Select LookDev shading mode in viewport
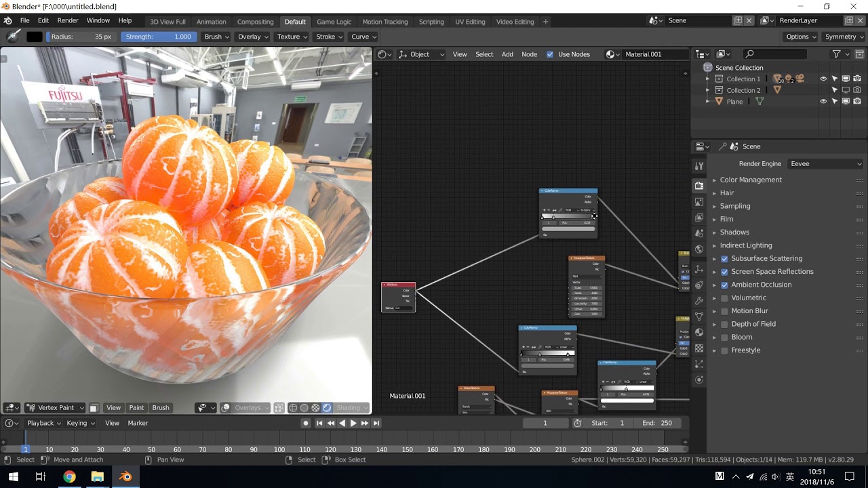 tap(315, 408)
